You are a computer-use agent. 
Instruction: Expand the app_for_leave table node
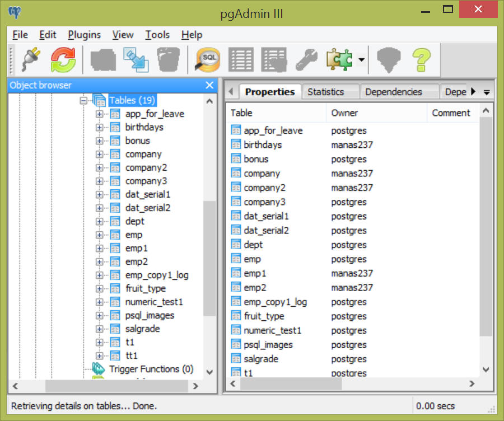tap(99, 114)
